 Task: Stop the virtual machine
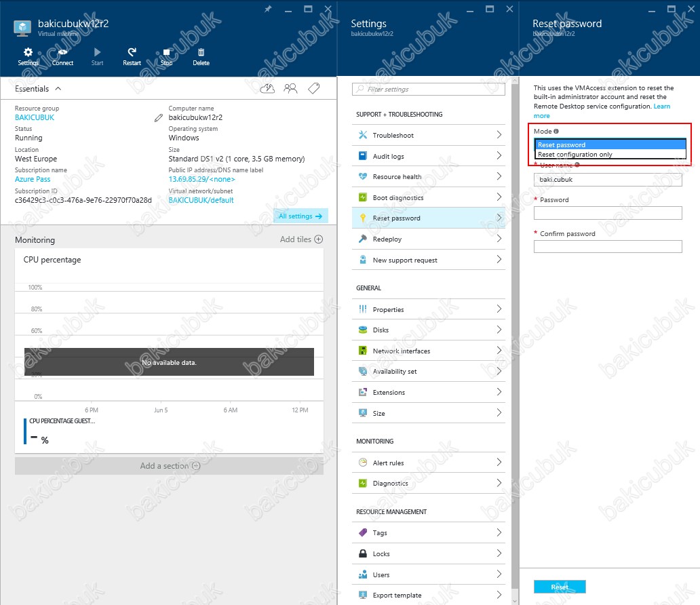coord(166,57)
